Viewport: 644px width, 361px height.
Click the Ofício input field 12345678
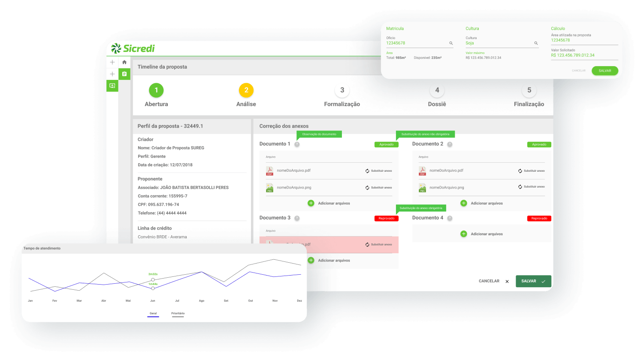click(x=420, y=43)
